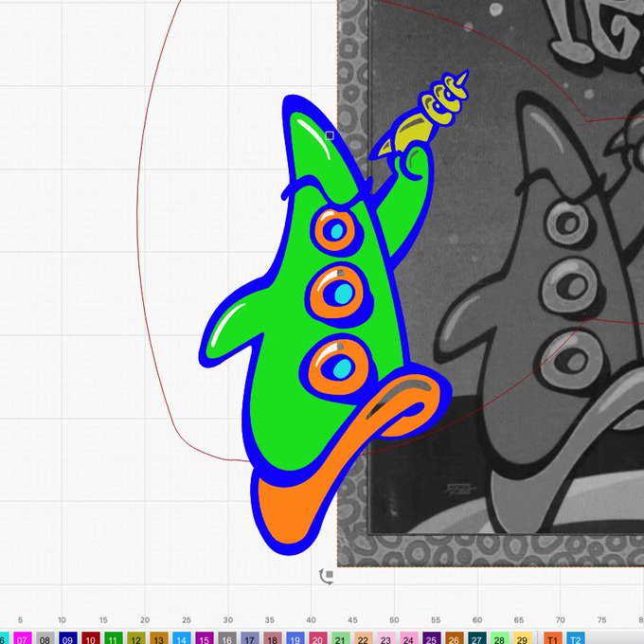
Task: Select the peach 22 layer color
Action: (363, 638)
